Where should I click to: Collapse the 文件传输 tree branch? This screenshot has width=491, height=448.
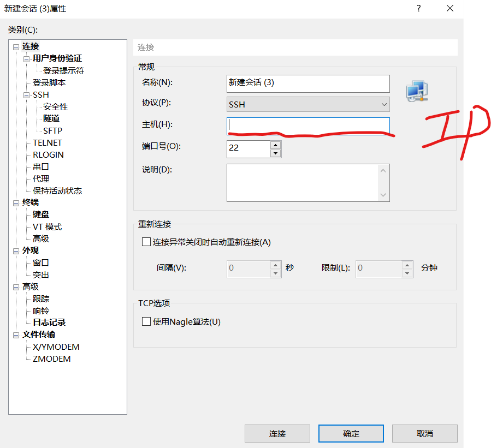[17, 334]
